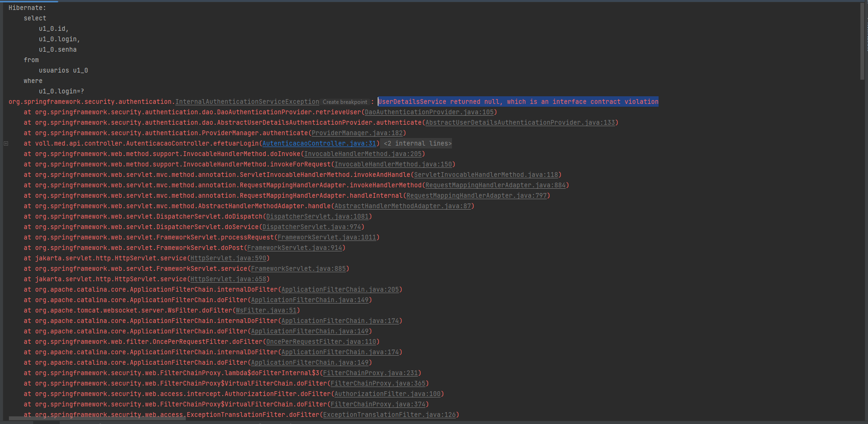This screenshot has height=424, width=868.
Task: Open FilterChainProxy.java:374 link
Action: click(378, 404)
